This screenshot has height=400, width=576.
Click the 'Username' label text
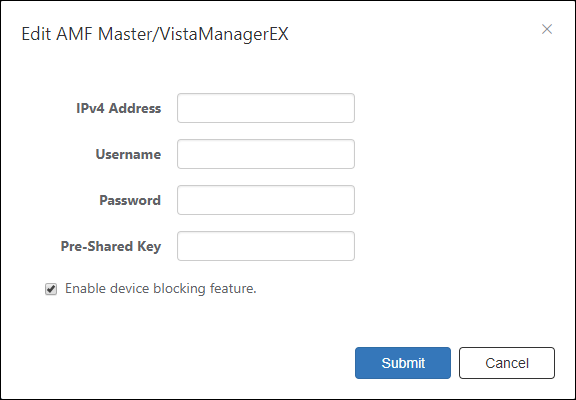128,154
